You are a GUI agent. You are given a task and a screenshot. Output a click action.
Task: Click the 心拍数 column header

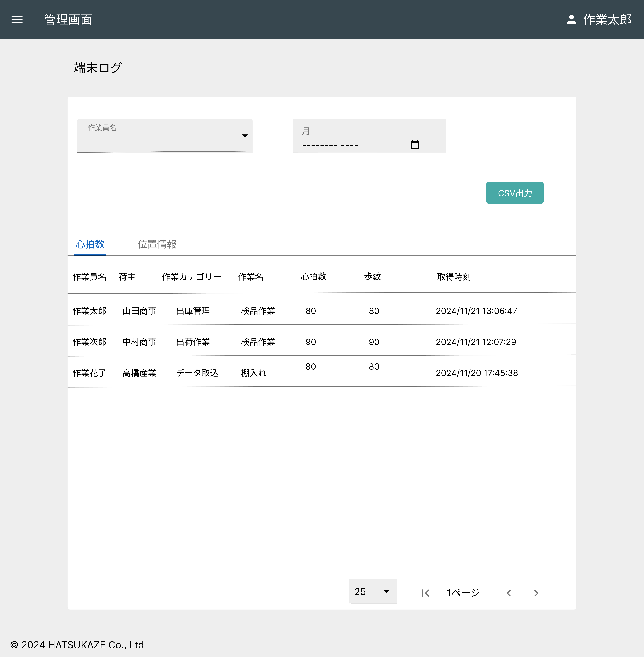pyautogui.click(x=314, y=277)
